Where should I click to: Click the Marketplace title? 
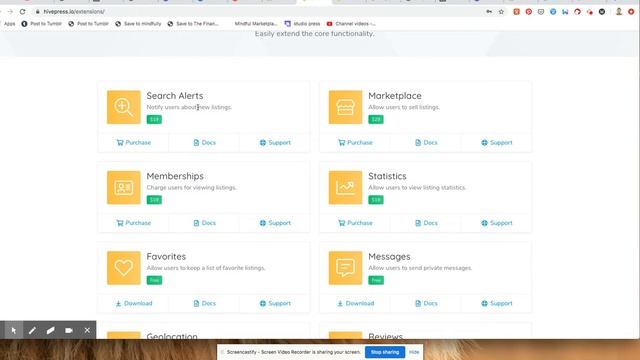tap(395, 96)
